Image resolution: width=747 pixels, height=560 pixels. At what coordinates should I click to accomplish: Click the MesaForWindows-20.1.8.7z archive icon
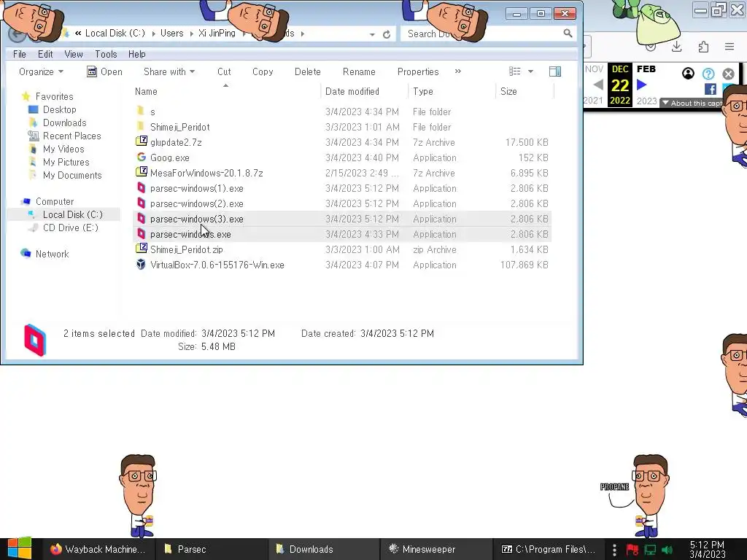[x=141, y=172]
